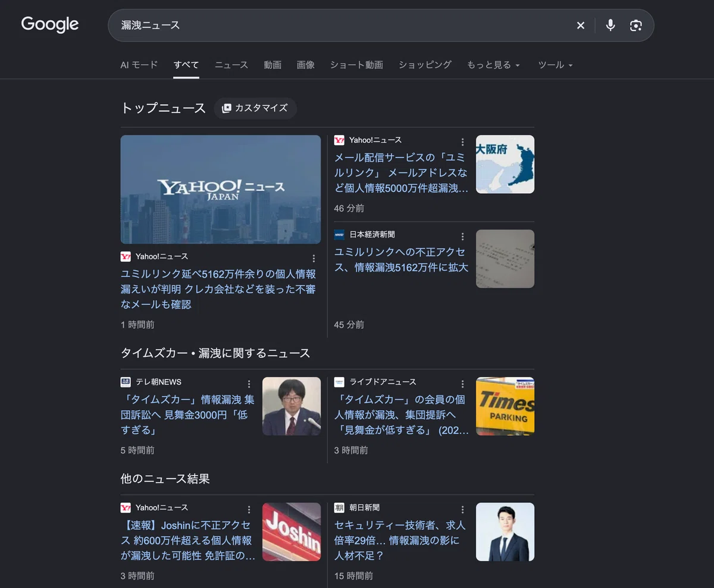This screenshot has height=588, width=714.
Task: Click the 46 分前 timestamp
Action: 349,208
